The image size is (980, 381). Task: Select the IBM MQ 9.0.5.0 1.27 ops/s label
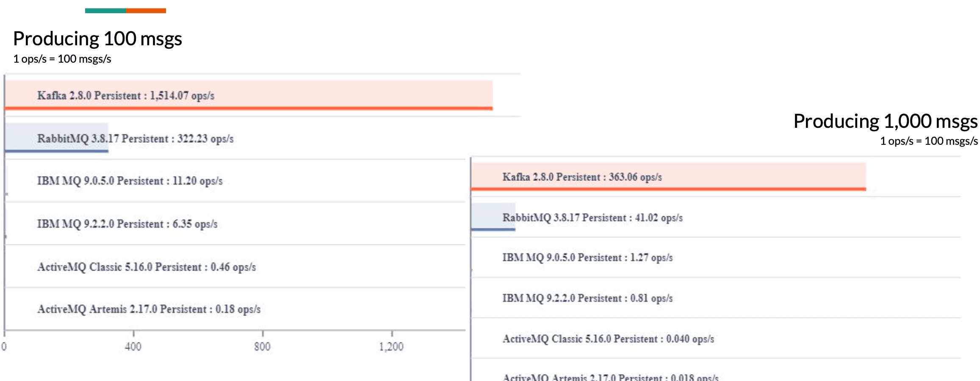click(587, 257)
